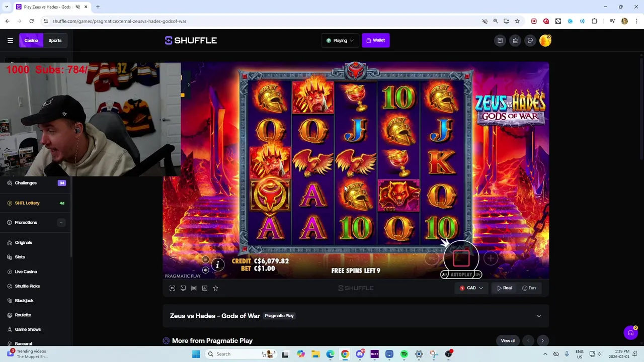Show hidden tray icons chevron
644x362 pixels.
(x=545, y=354)
